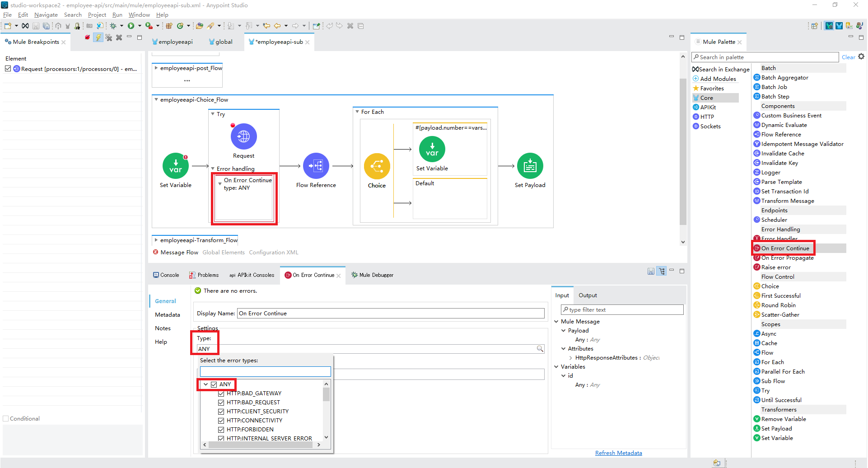Image resolution: width=868 pixels, height=468 pixels.
Task: Toggle the Request breakpoint checkbox
Action: click(x=8, y=69)
